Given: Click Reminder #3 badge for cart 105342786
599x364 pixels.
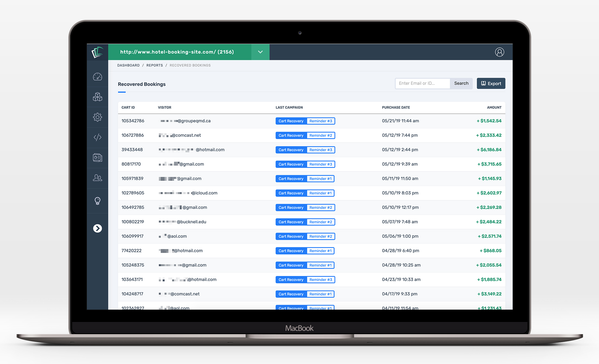Looking at the screenshot, I should (x=320, y=121).
